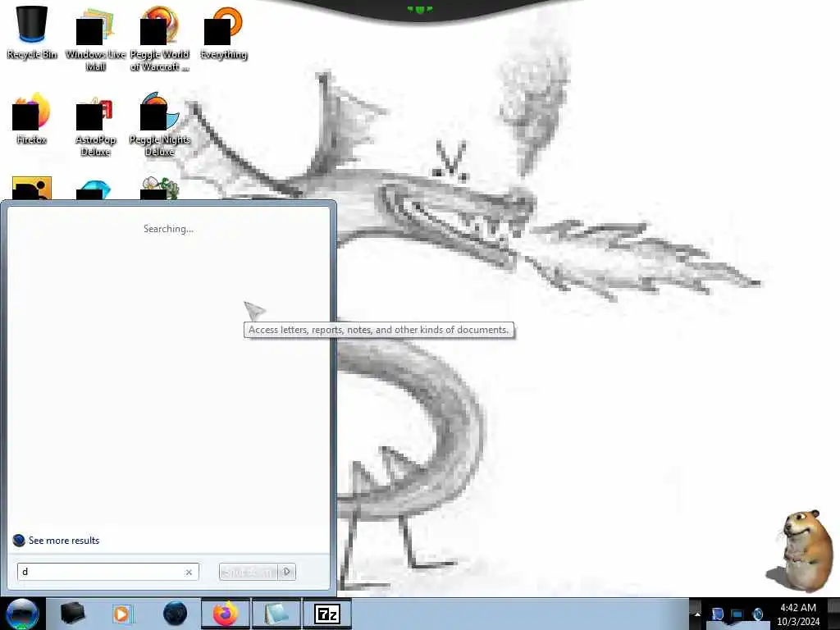Open the Action Center flag tray icon
Viewport: 840px width, 630px height.
(717, 614)
